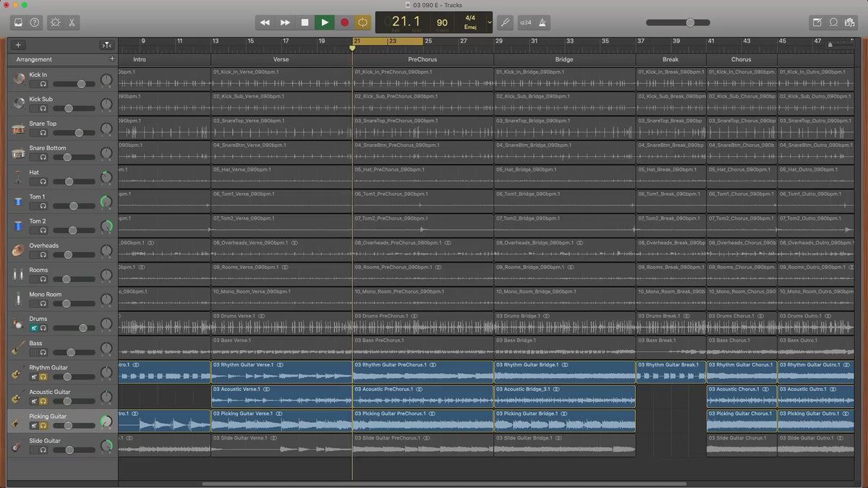This screenshot has height=488, width=868.
Task: Click the Drums track drum kit icon
Action: pos(18,324)
